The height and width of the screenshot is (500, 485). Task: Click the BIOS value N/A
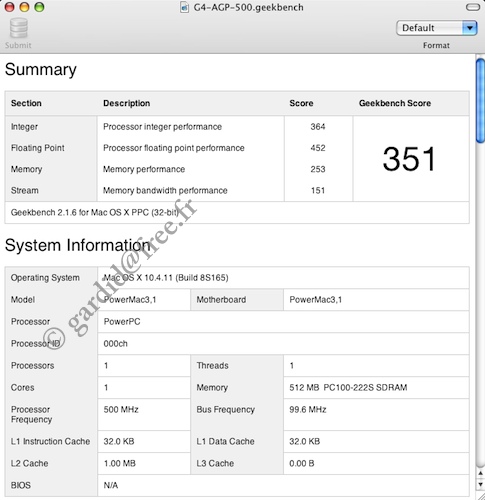(111, 486)
